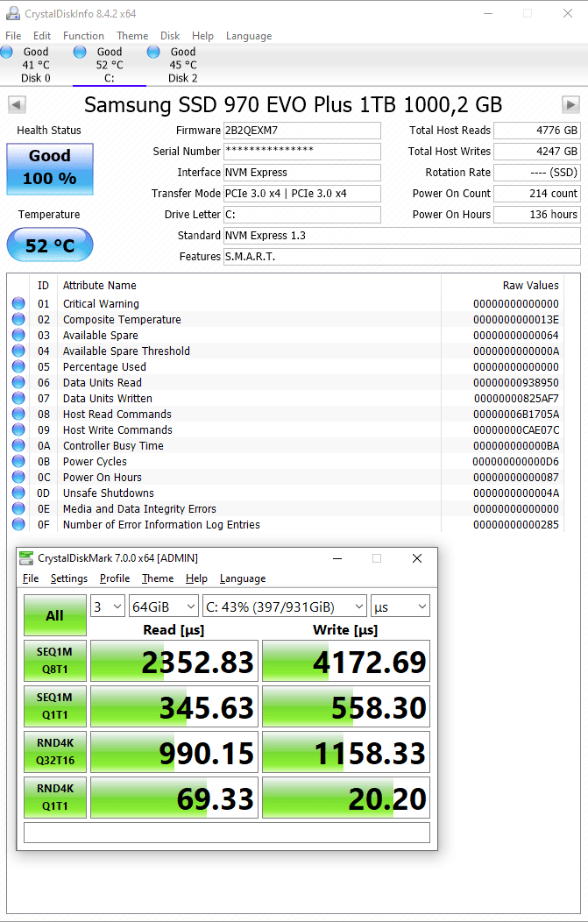Click status orb for Error Information Log Entries
The width and height of the screenshot is (588, 922).
[18, 524]
